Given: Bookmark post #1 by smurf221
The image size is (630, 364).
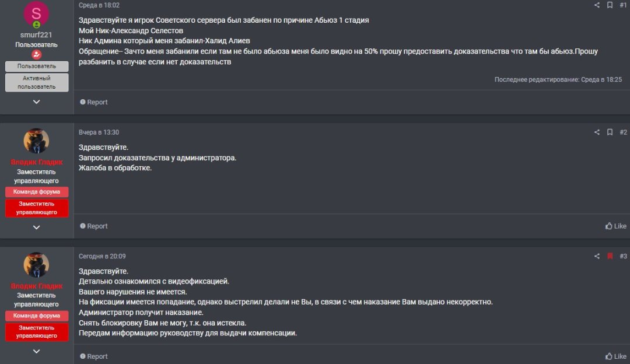Looking at the screenshot, I should pos(610,5).
